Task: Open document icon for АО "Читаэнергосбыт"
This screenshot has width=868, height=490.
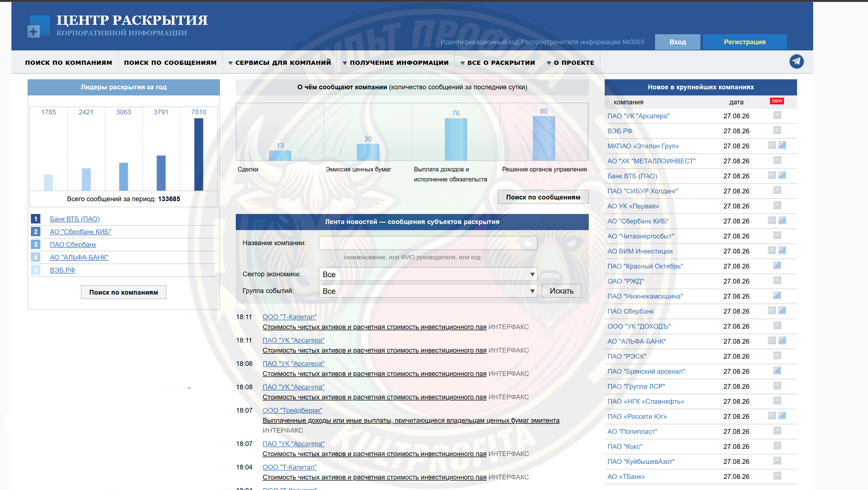Action: 777,235
